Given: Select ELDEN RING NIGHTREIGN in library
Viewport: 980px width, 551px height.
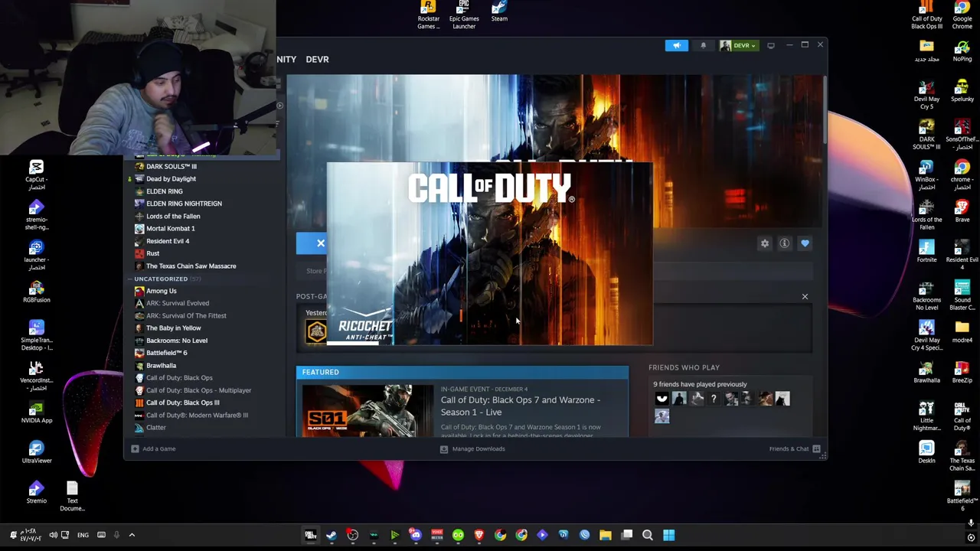Looking at the screenshot, I should pyautogui.click(x=184, y=204).
